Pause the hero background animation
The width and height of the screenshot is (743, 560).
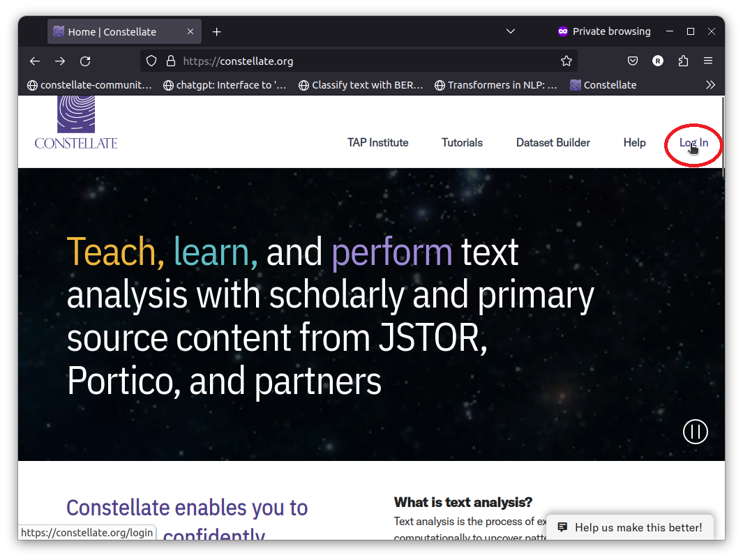click(695, 432)
